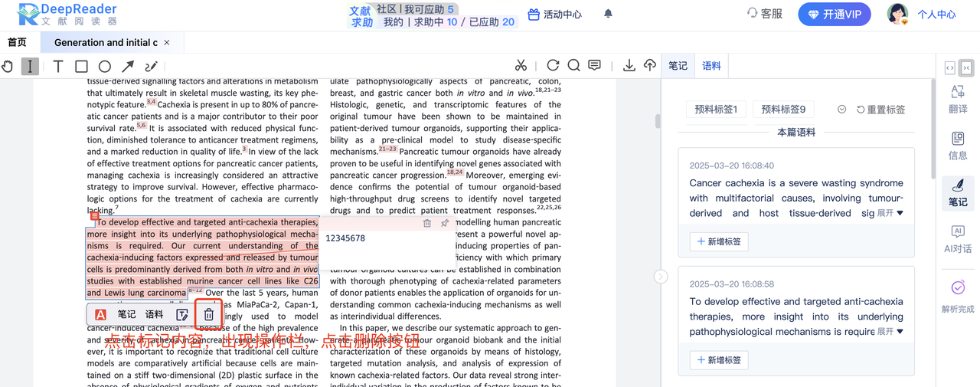Click the notification bell icon
Image resolution: width=980 pixels, height=387 pixels.
pyautogui.click(x=608, y=14)
